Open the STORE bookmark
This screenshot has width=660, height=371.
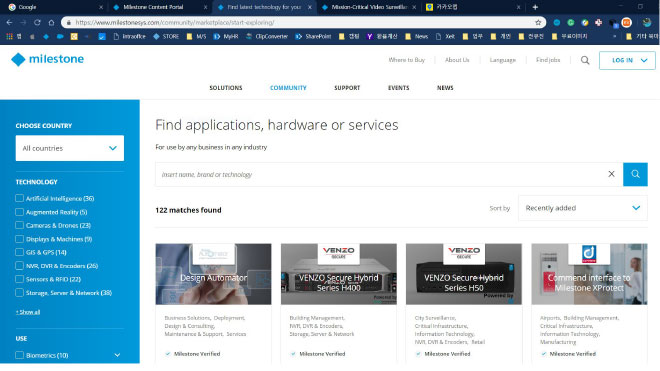pos(166,37)
